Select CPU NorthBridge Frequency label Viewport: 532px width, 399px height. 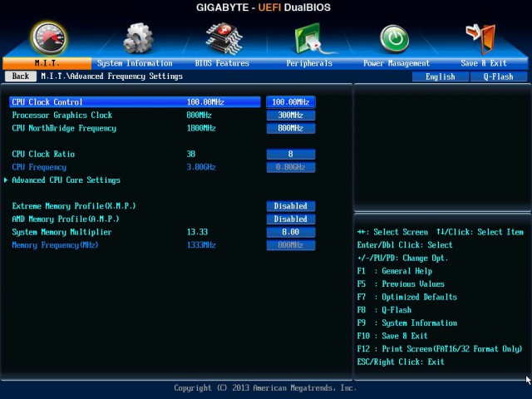coord(64,128)
